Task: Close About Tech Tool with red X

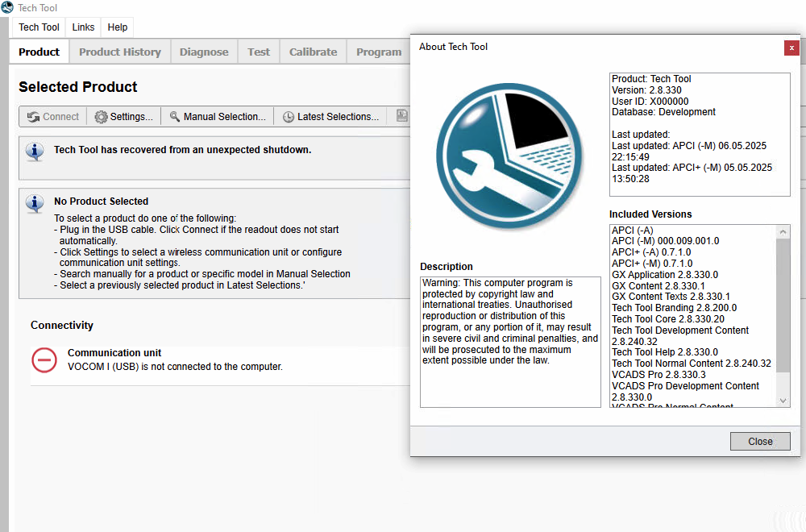Action: pos(791,48)
